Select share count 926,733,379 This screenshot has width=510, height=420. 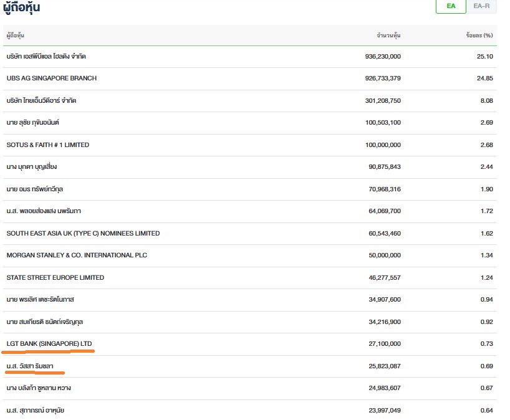tap(383, 79)
